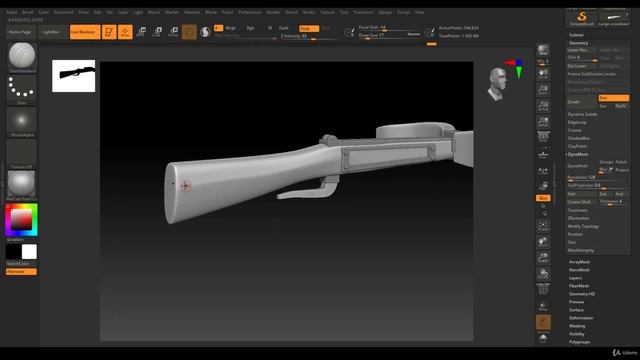
Task: Collapse the DynaMesh subsection
Action: pos(578,154)
